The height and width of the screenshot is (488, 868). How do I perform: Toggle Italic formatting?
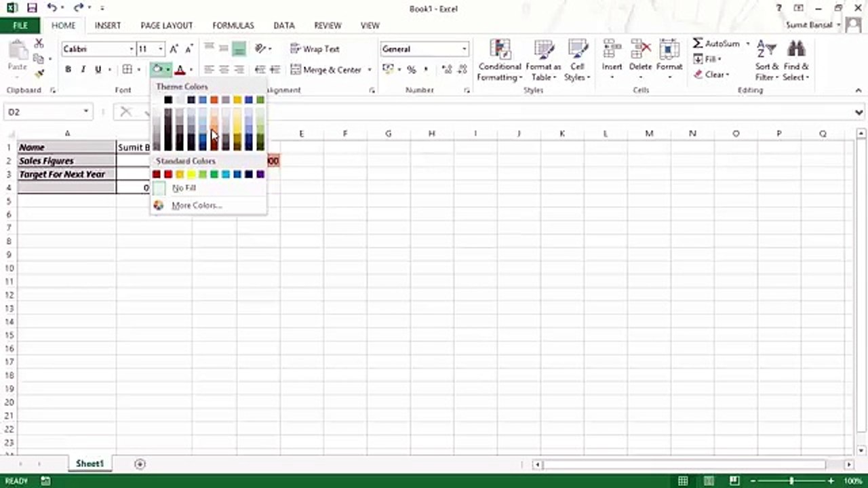(x=83, y=69)
